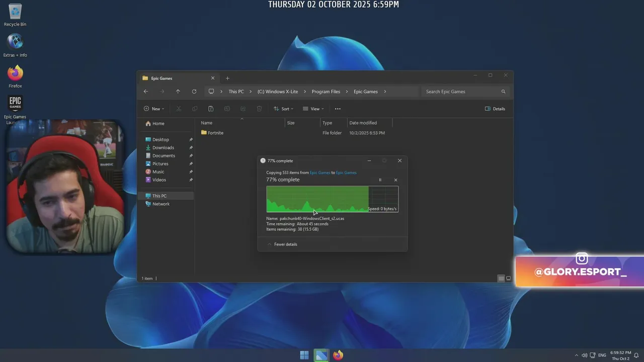The image size is (644, 362).
Task: Go back in File Explorer
Action: tap(146, 92)
